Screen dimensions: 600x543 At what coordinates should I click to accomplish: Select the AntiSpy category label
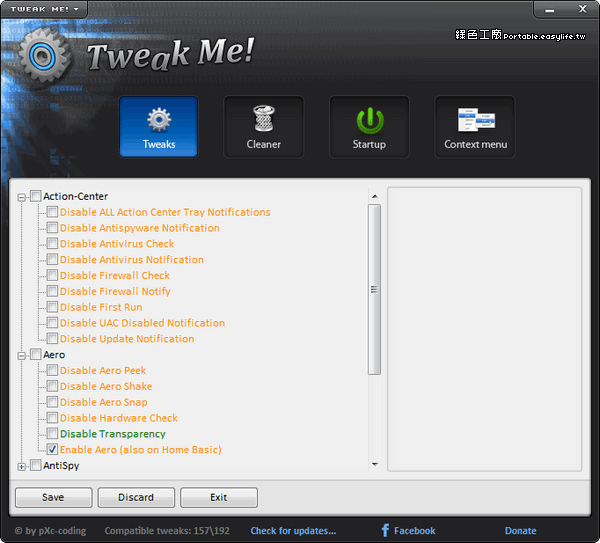[x=61, y=466]
